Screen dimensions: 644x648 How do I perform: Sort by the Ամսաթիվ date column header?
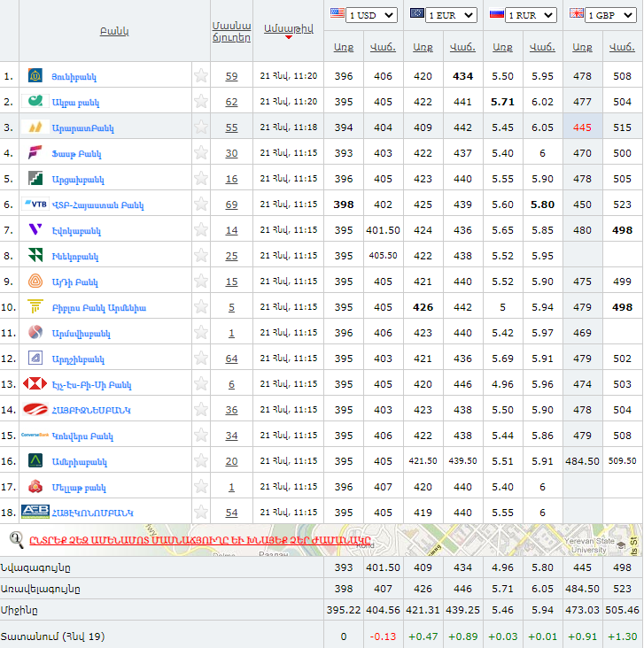click(x=289, y=29)
